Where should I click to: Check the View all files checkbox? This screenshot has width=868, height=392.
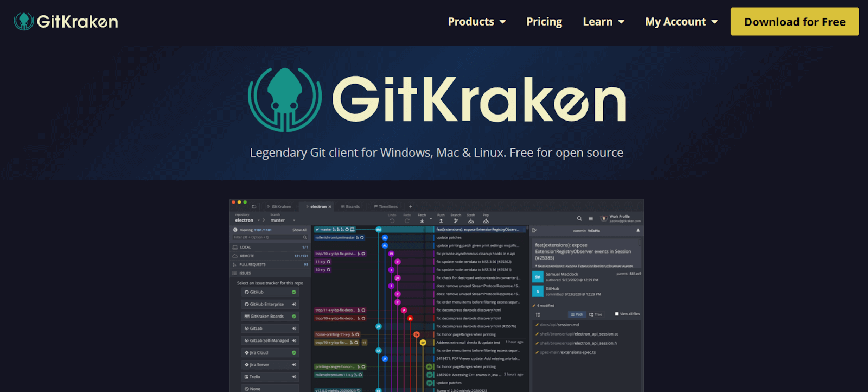617,314
